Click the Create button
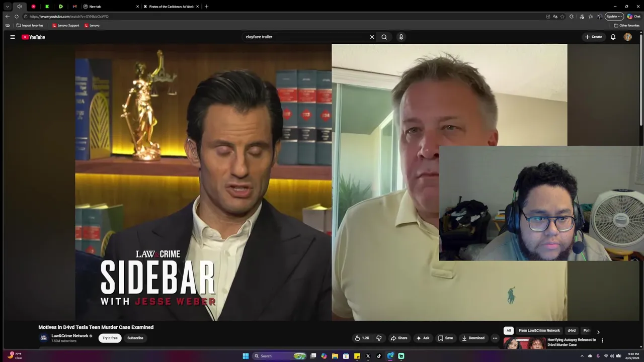 (593, 37)
